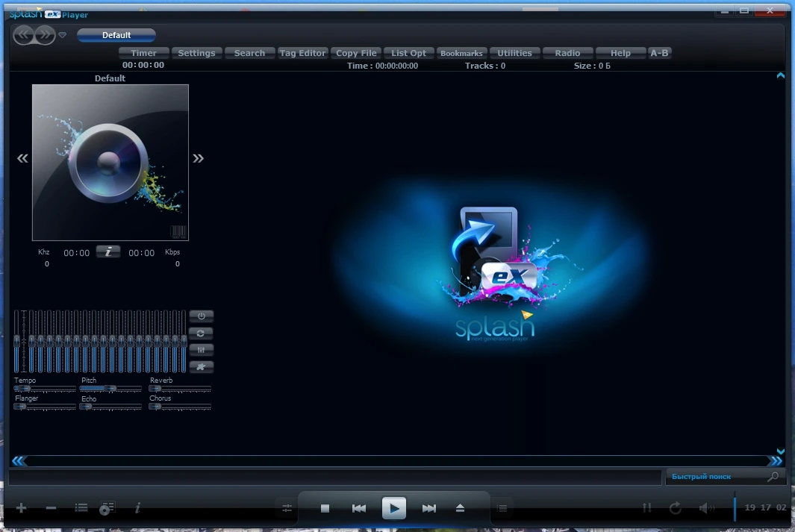Click the Tracks : 0 counter text
Viewport: 795px width, 532px height.
485,66
